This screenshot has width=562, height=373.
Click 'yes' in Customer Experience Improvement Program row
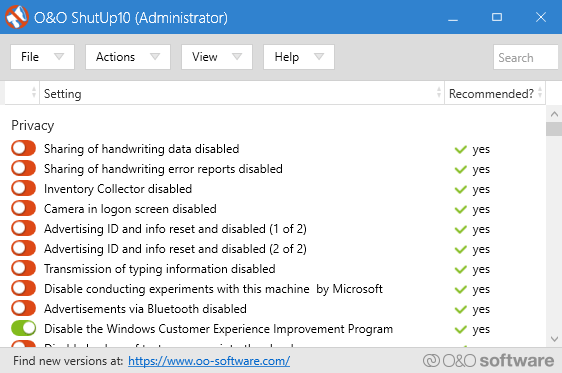pyautogui.click(x=481, y=329)
